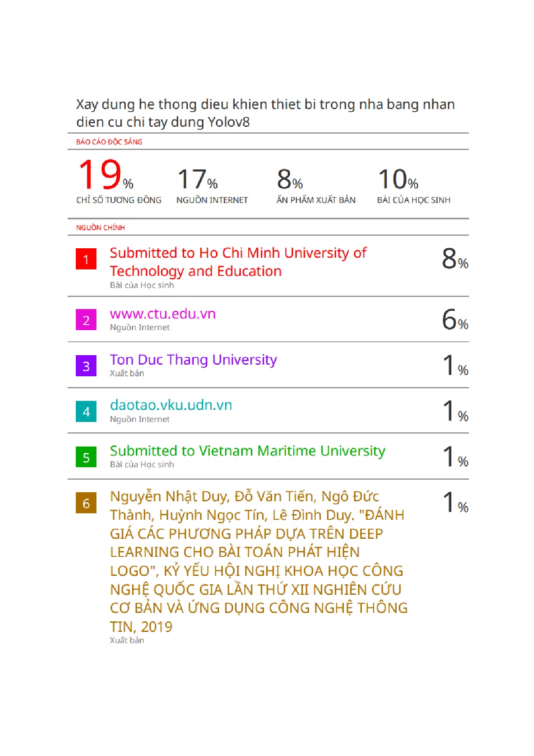Click the teal number 4 source badge
Image resolution: width=534 pixels, height=756 pixels.
(x=86, y=412)
